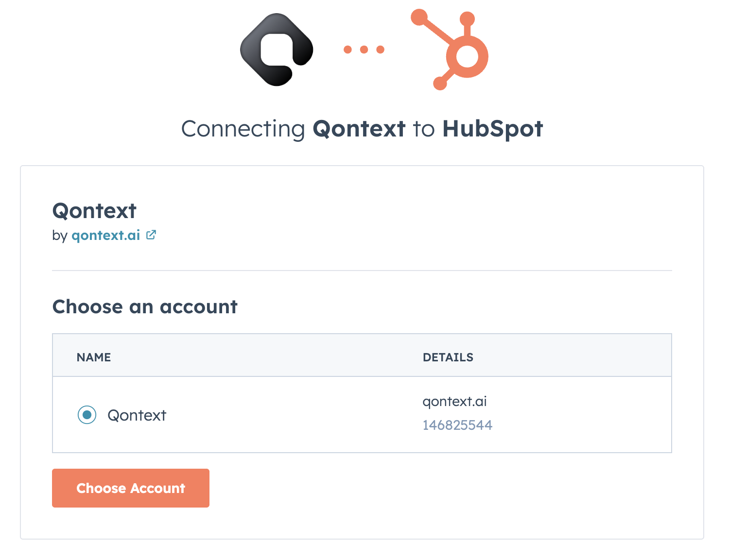This screenshot has width=729, height=560.
Task: Click the connection dots between the two logos
Action: click(x=364, y=49)
